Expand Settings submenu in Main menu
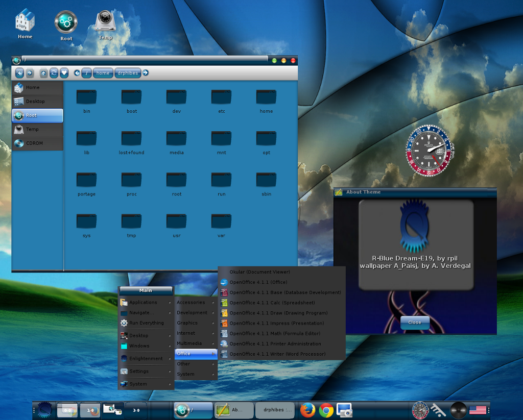 [x=146, y=372]
